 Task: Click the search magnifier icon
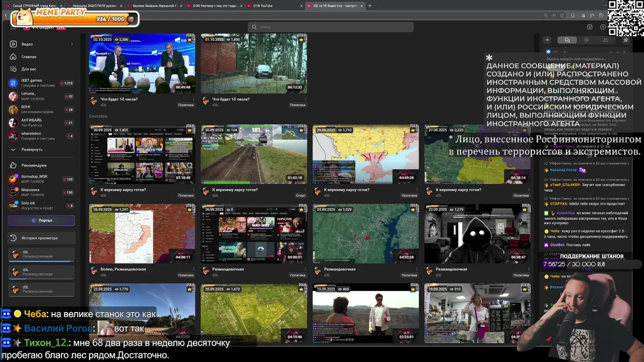[254, 27]
